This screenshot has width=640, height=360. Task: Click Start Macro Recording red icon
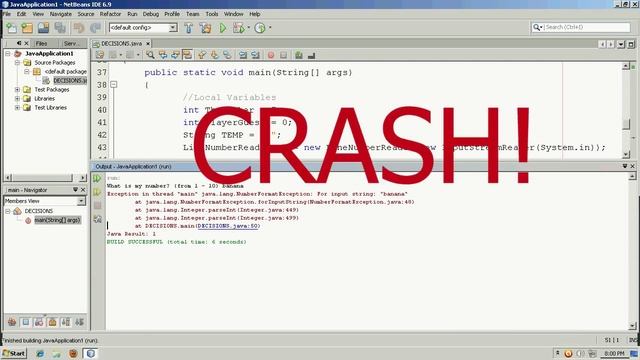pyautogui.click(x=271, y=55)
